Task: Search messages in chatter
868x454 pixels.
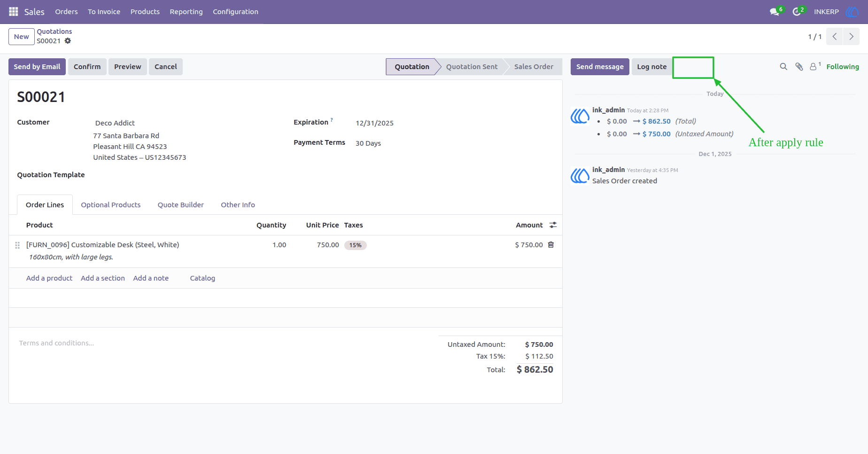Action: (x=783, y=67)
